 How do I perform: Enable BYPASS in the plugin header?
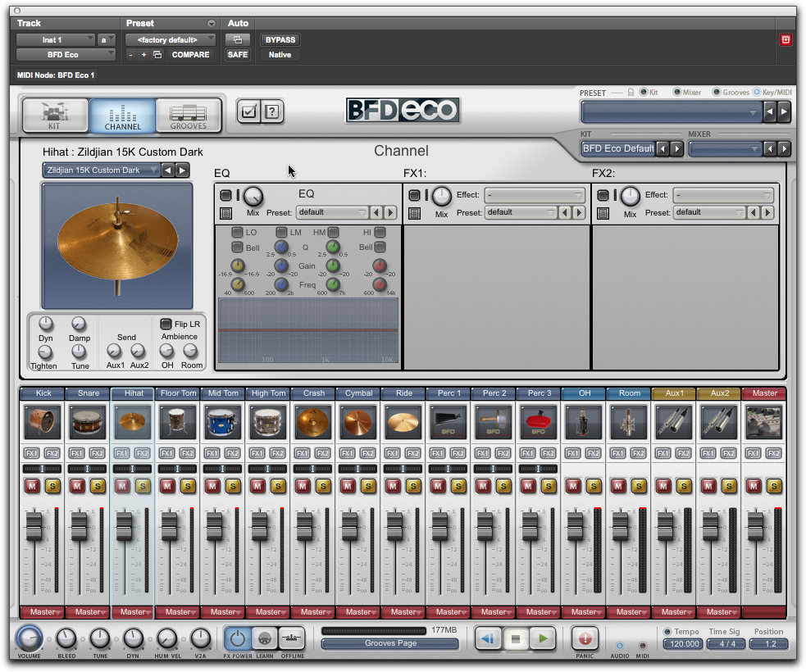click(280, 39)
